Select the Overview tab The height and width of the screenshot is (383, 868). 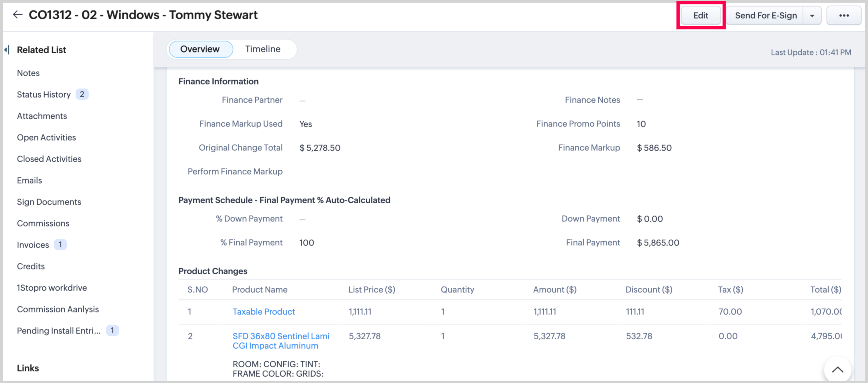200,49
